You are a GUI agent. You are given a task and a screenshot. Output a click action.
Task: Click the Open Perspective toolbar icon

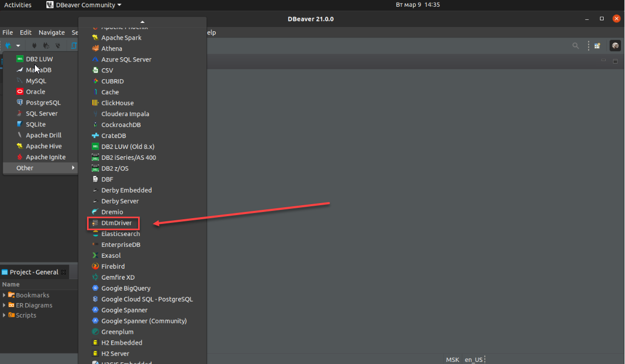(x=597, y=46)
